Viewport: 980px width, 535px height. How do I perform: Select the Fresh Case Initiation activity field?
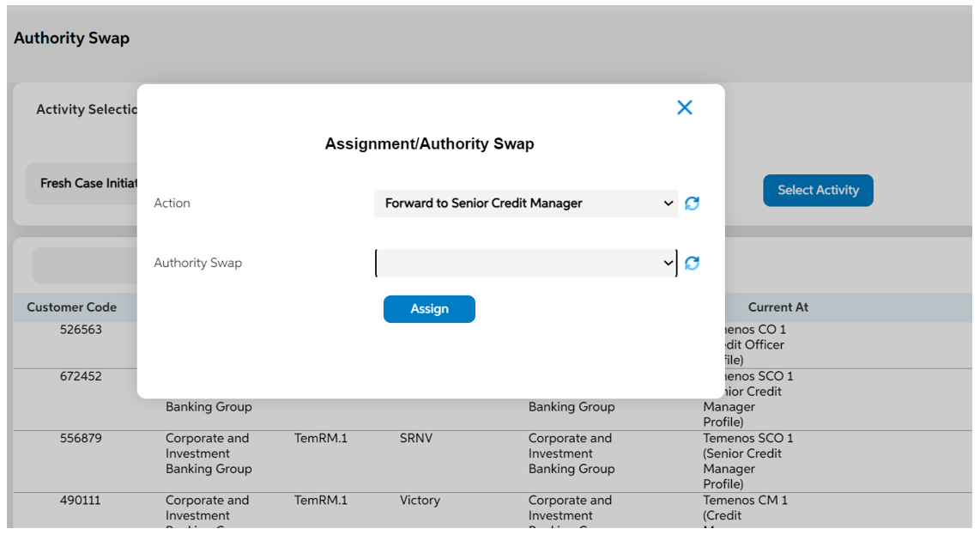(x=82, y=184)
